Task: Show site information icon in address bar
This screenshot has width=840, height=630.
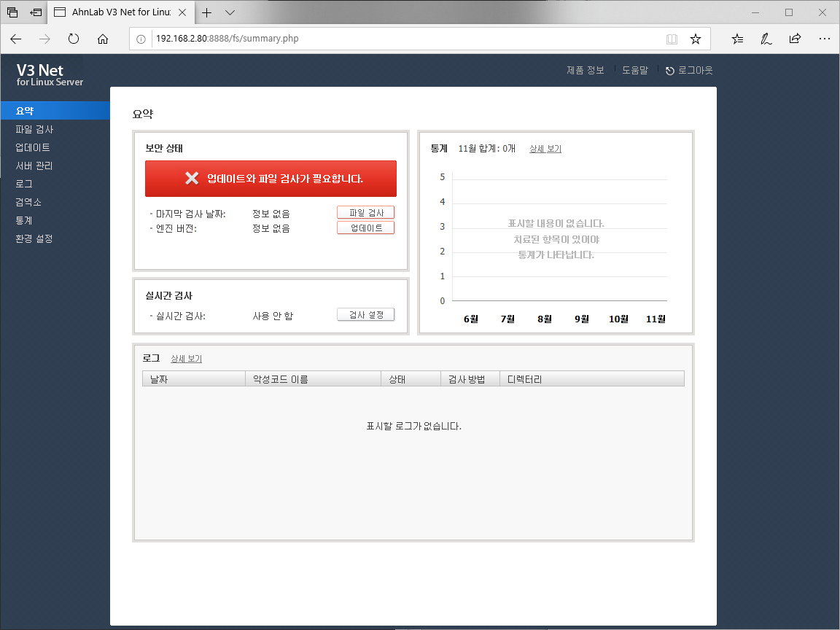Action: (141, 39)
